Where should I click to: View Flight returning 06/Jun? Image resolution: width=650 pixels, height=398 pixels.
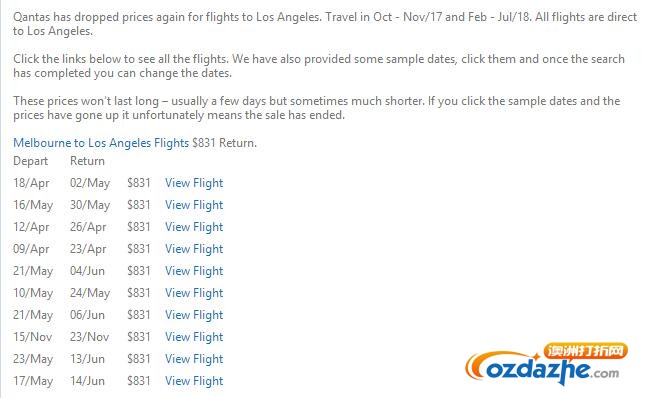coord(194,315)
